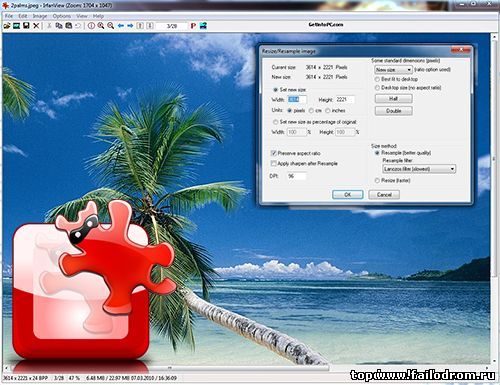Close the Resize/Resample dialog with X
The image size is (500, 385).
pyautogui.click(x=461, y=50)
